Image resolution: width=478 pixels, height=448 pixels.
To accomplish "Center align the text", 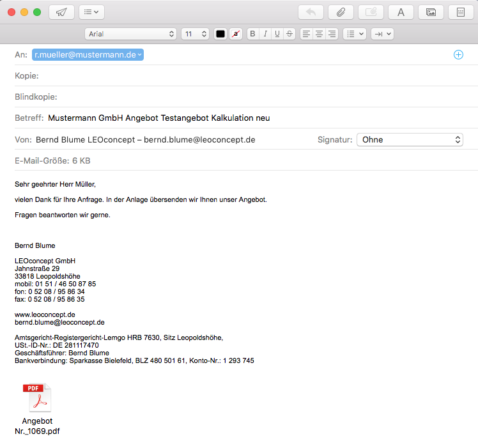I will pyautogui.click(x=319, y=34).
